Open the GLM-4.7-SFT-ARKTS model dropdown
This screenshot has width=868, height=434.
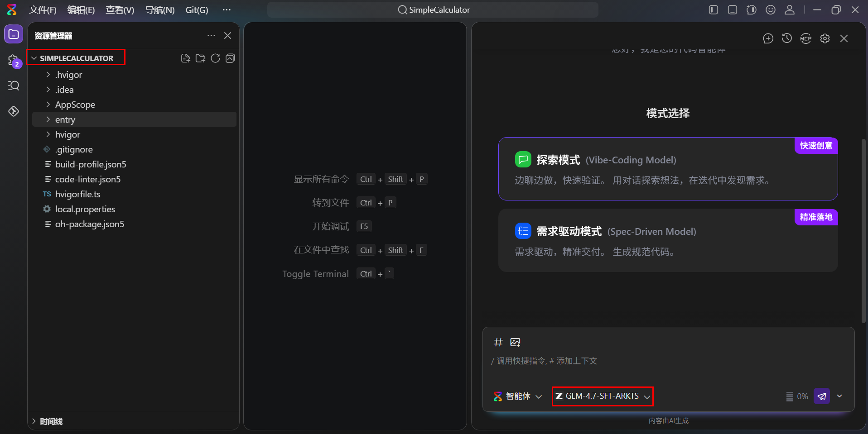tap(603, 396)
